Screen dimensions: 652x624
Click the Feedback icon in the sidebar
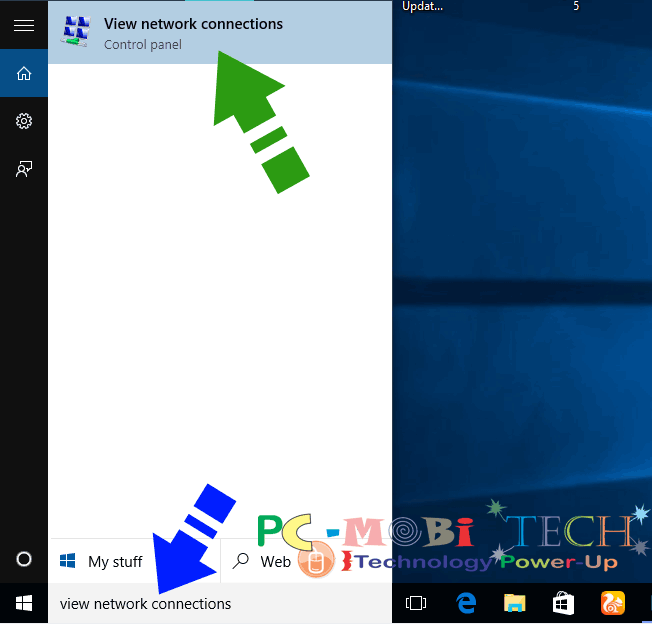(24, 169)
